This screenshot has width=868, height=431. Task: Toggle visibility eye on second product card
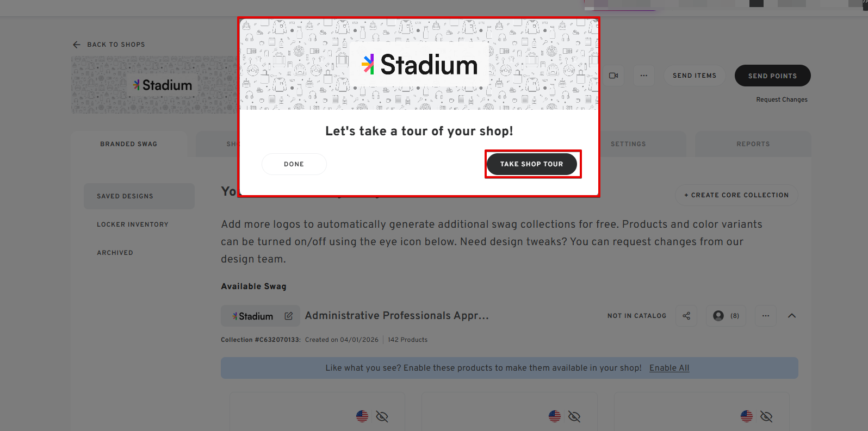(574, 416)
